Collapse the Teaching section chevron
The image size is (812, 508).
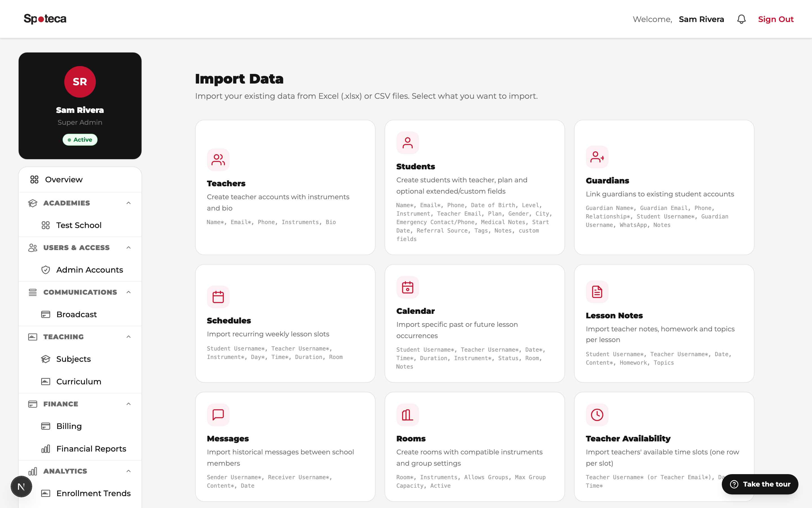tap(129, 337)
